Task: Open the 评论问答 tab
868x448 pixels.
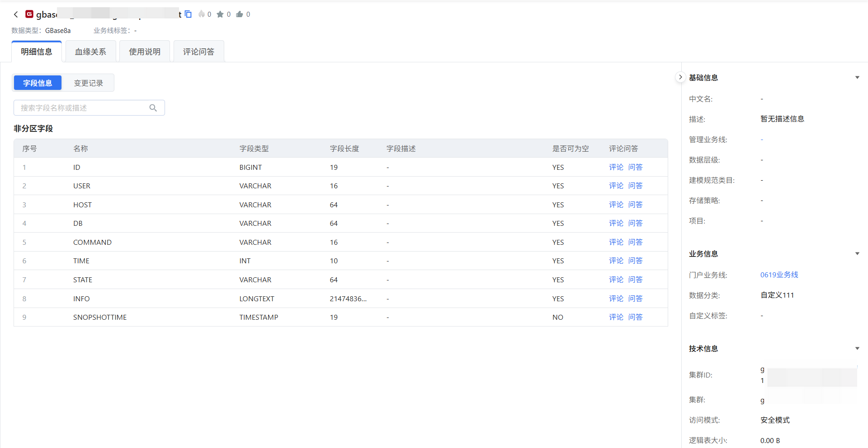Action: tap(198, 52)
